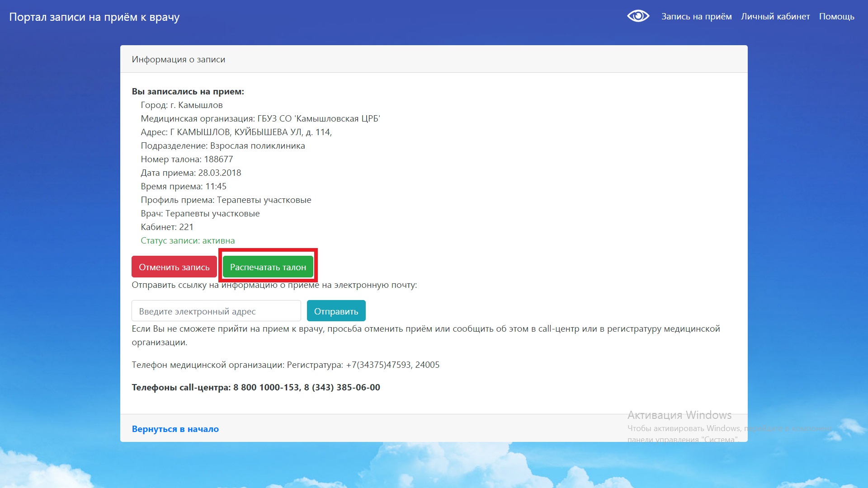
Task: Click the bold Телефоны call-центра line
Action: (255, 387)
